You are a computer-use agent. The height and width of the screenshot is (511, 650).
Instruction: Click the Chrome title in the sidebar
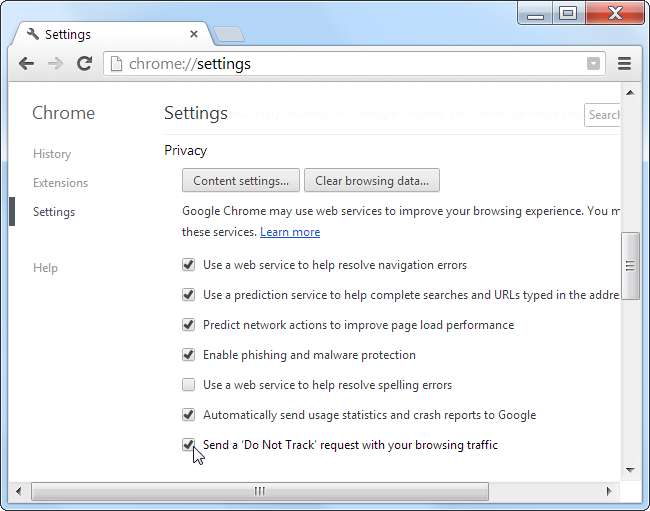pos(63,113)
